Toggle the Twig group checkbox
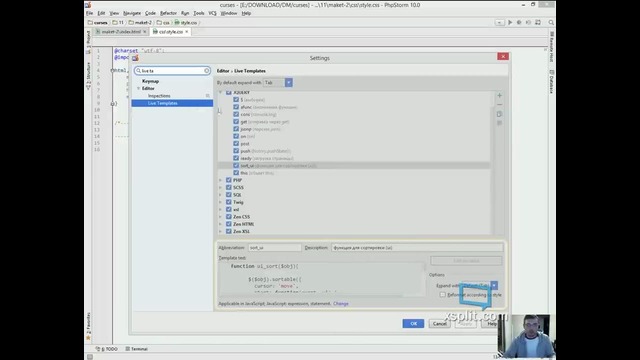 (229, 202)
